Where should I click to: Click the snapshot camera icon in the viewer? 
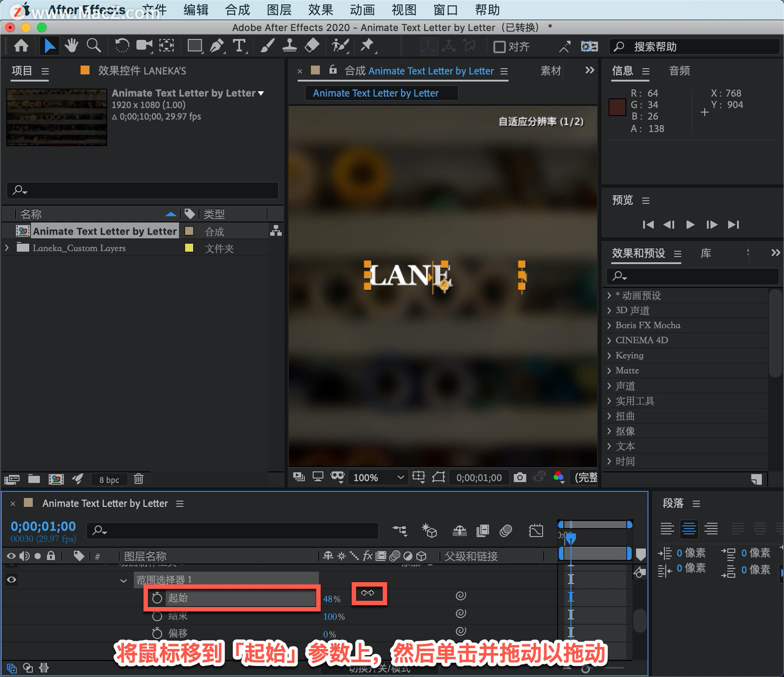pos(520,477)
